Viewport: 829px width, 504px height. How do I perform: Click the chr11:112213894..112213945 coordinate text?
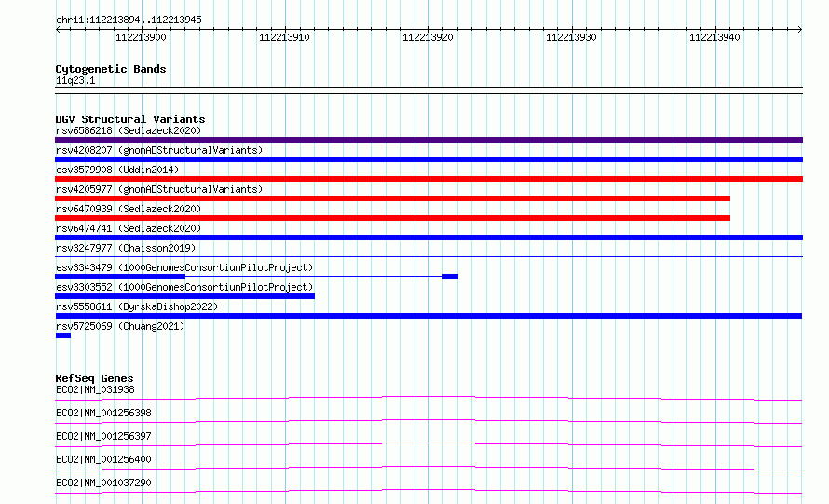[129, 20]
